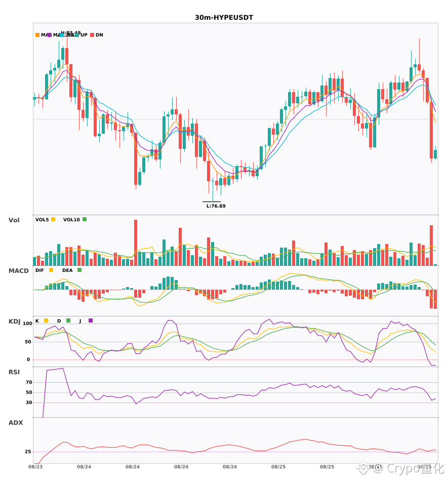
Task: Select the VOL5 legend text
Action: point(42,220)
